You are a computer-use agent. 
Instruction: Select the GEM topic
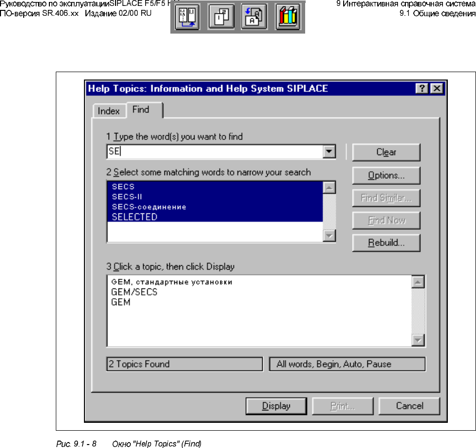(121, 302)
